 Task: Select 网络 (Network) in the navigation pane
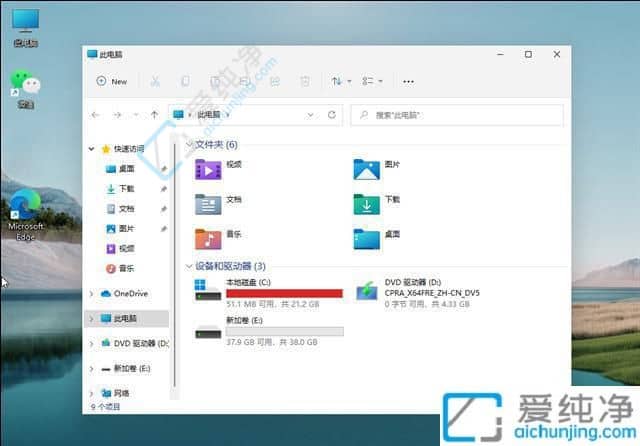pos(121,393)
